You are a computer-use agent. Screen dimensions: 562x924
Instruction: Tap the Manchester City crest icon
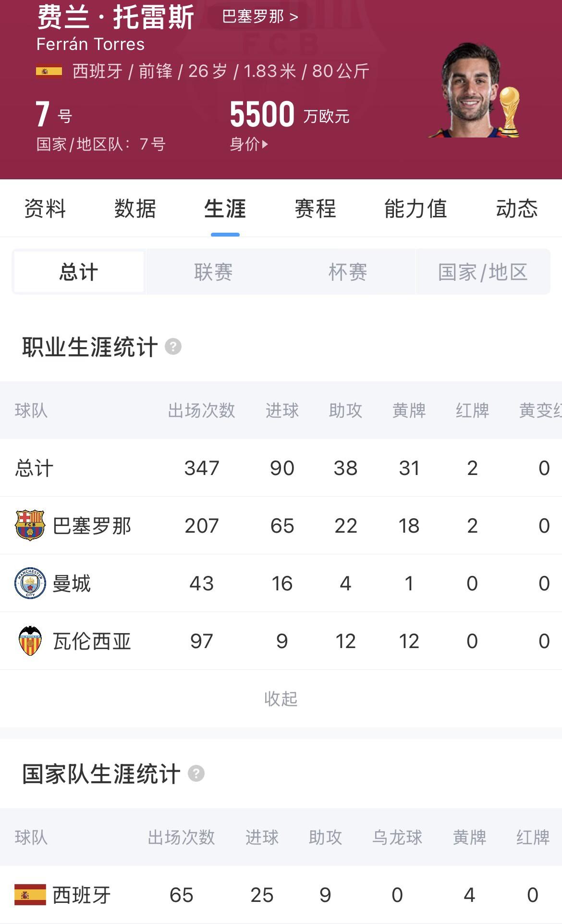(30, 583)
